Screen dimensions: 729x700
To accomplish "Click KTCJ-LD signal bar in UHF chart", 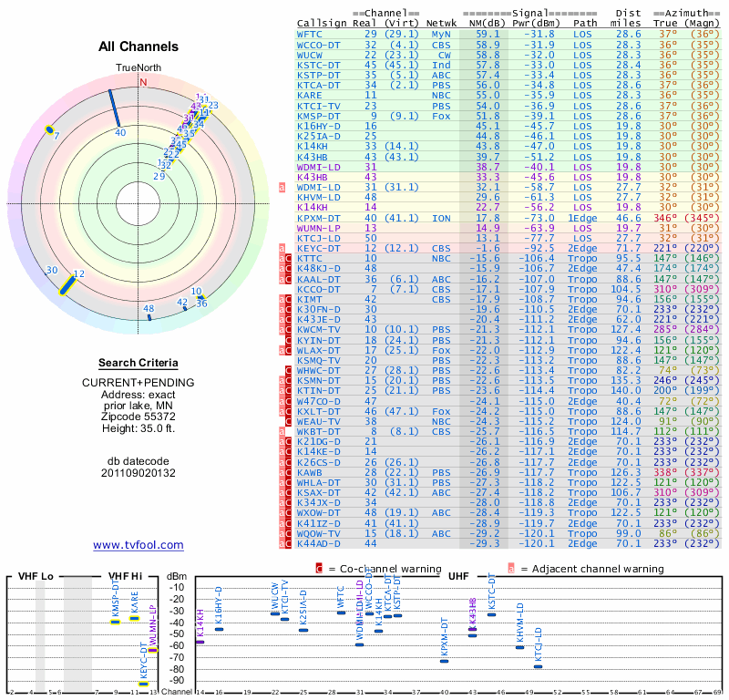I will click(x=539, y=666).
